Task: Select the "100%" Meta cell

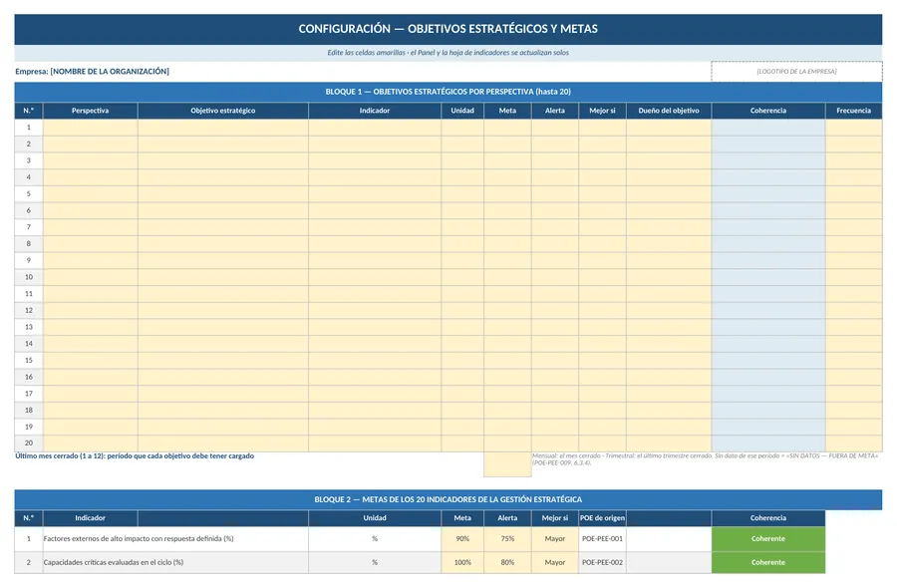Action: [x=462, y=562]
